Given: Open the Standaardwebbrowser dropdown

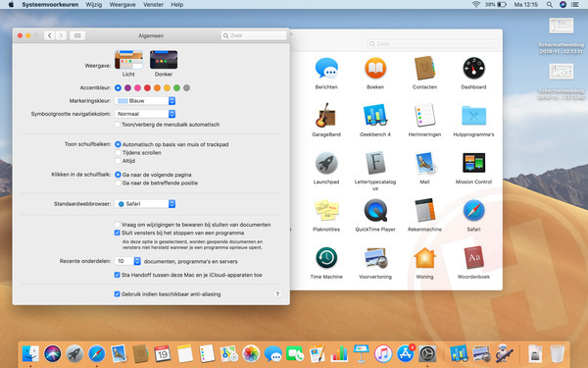Looking at the screenshot, I should [x=145, y=204].
